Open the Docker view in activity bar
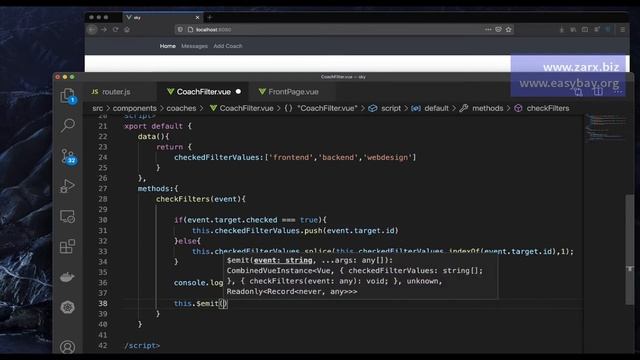This screenshot has width=640, height=360. click(x=68, y=277)
